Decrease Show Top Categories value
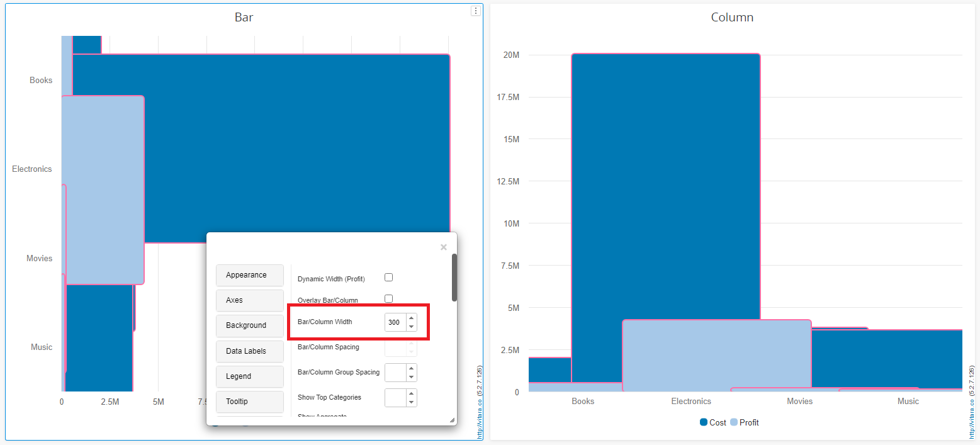This screenshot has width=980, height=445. pyautogui.click(x=411, y=402)
